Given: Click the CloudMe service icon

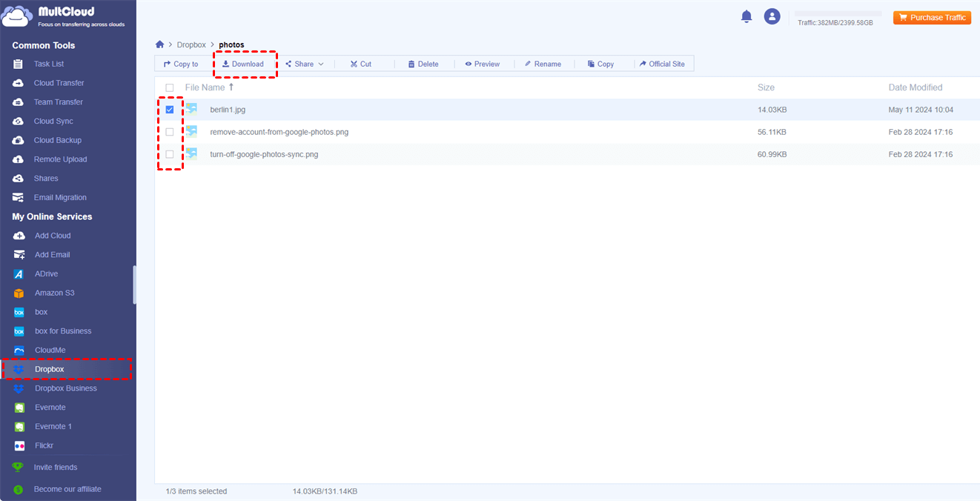Looking at the screenshot, I should point(19,350).
